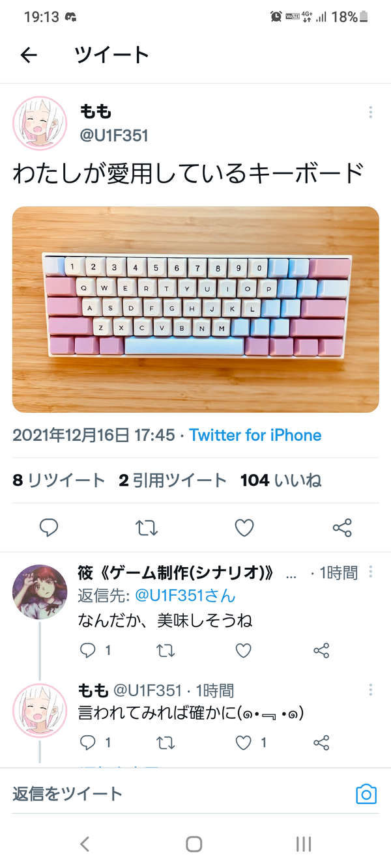This screenshot has height=868, width=391.
Task: Tap the 返信をツイート reply field
Action: coord(176,794)
